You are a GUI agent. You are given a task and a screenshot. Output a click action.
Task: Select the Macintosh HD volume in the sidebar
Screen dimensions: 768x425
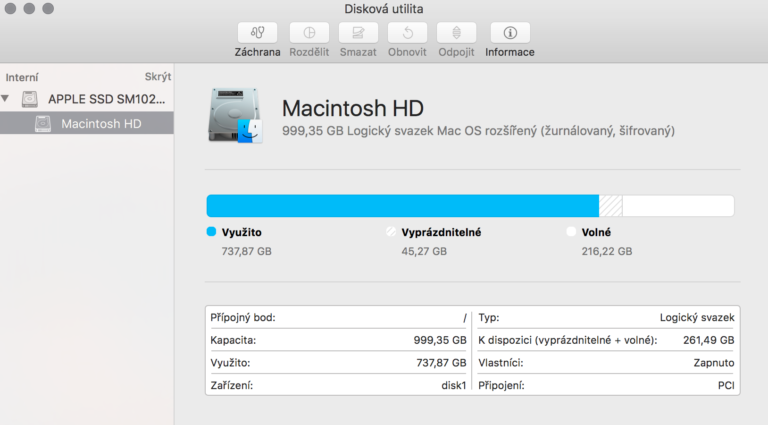(100, 124)
